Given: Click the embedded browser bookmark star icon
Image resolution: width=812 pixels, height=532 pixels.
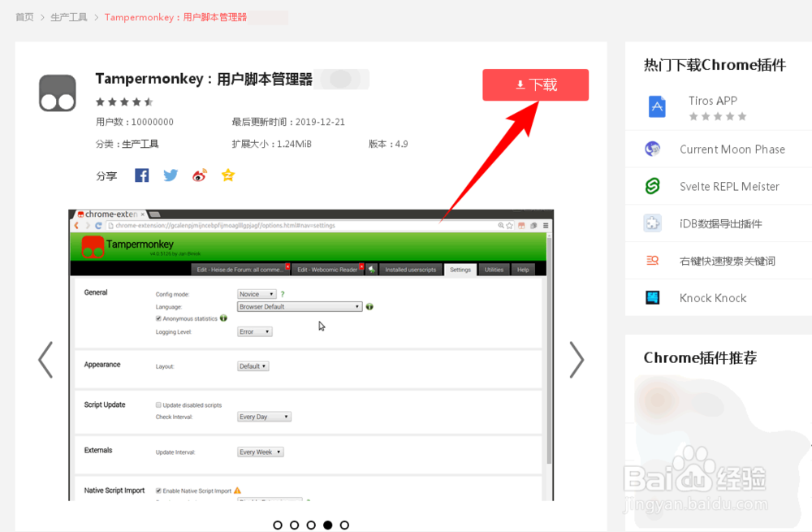Looking at the screenshot, I should [x=510, y=225].
